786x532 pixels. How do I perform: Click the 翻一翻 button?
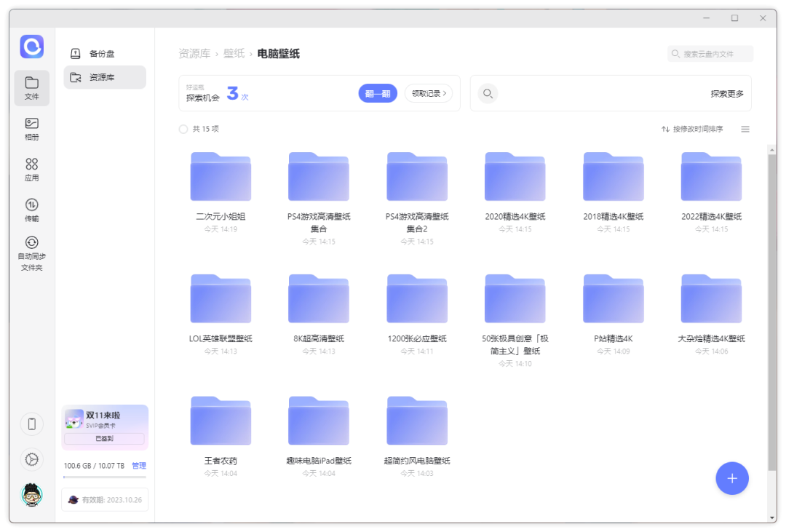378,93
